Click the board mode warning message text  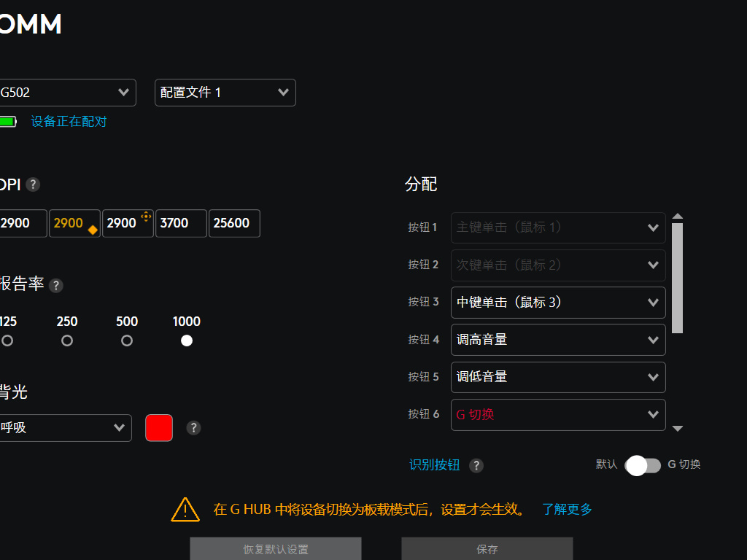tap(369, 509)
